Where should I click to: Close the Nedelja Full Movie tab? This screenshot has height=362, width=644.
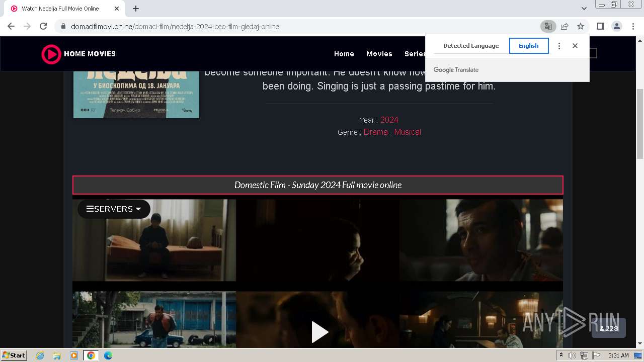tap(117, 9)
